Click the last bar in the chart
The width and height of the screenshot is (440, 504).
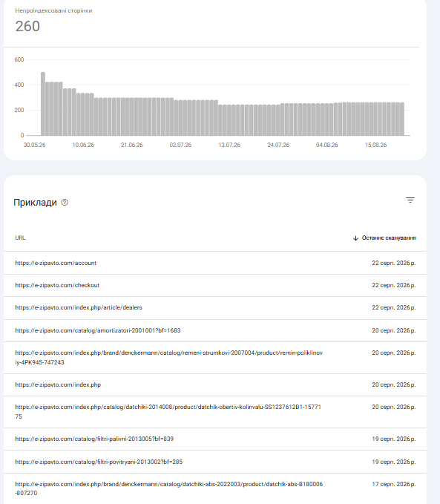(401, 119)
